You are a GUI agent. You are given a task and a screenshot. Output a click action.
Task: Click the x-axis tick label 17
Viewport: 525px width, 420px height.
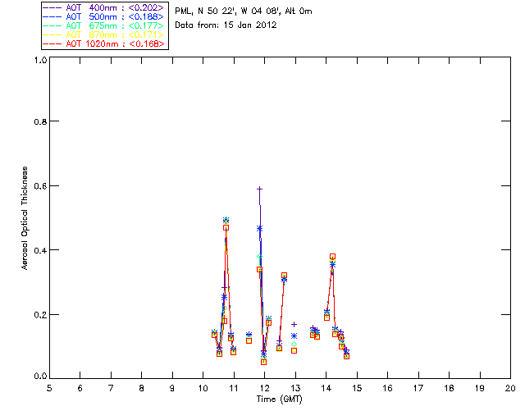[418, 388]
